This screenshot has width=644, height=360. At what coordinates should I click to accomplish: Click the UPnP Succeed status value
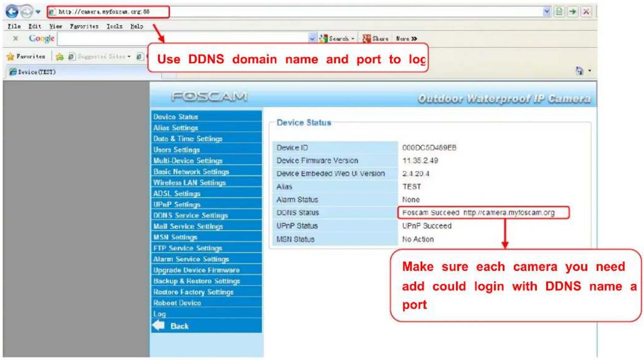coord(427,226)
